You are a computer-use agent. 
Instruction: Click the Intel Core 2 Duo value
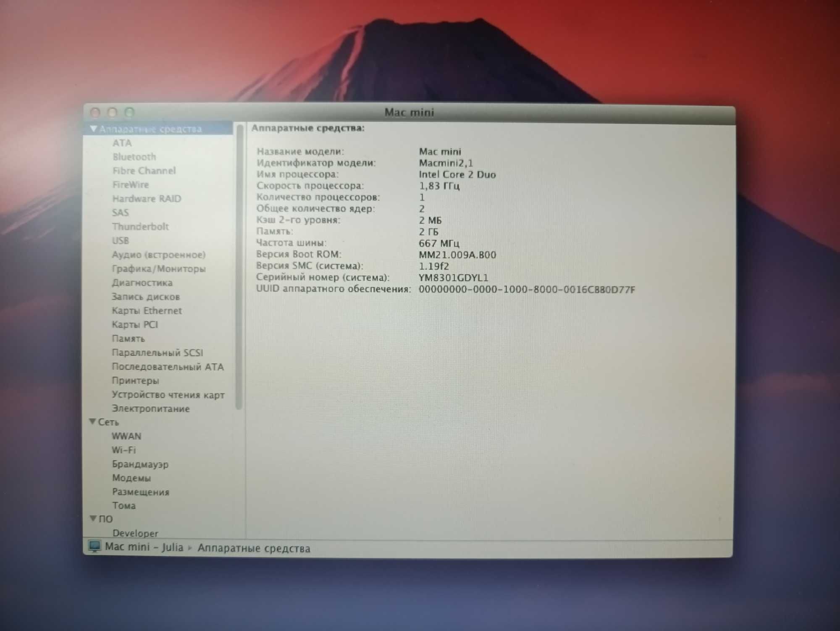[x=457, y=174]
